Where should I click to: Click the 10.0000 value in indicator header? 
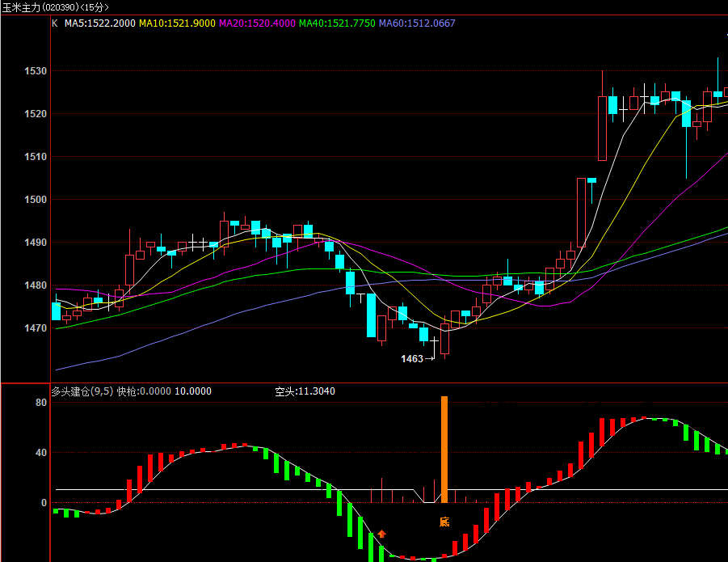[192, 391]
